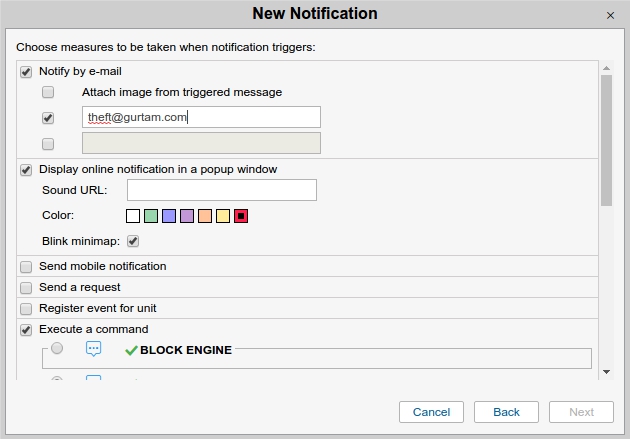Click the scrollbar down arrow

point(606,372)
